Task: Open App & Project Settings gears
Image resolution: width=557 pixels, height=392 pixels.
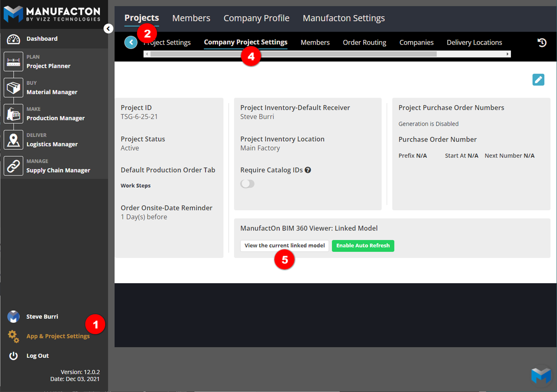Action: click(x=13, y=336)
